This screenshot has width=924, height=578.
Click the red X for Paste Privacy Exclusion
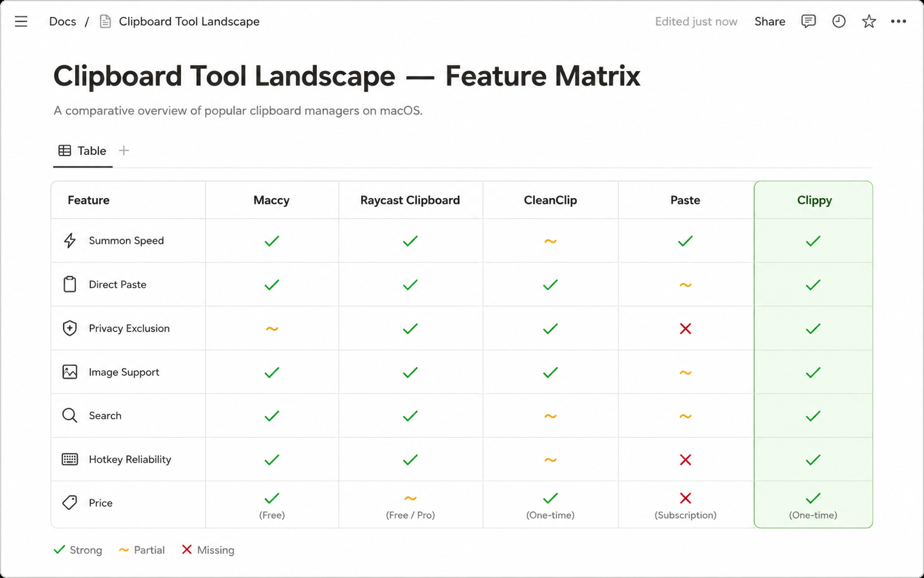click(x=686, y=329)
